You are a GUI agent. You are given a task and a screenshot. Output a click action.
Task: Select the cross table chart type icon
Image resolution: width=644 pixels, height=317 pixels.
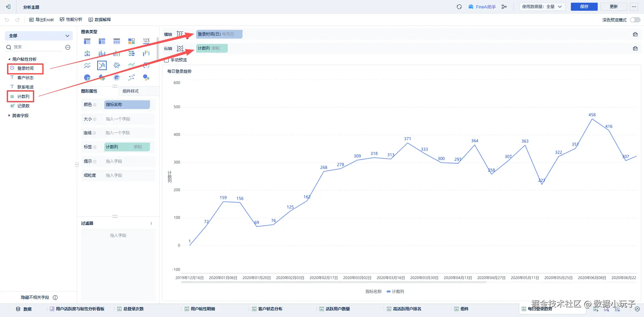102,42
